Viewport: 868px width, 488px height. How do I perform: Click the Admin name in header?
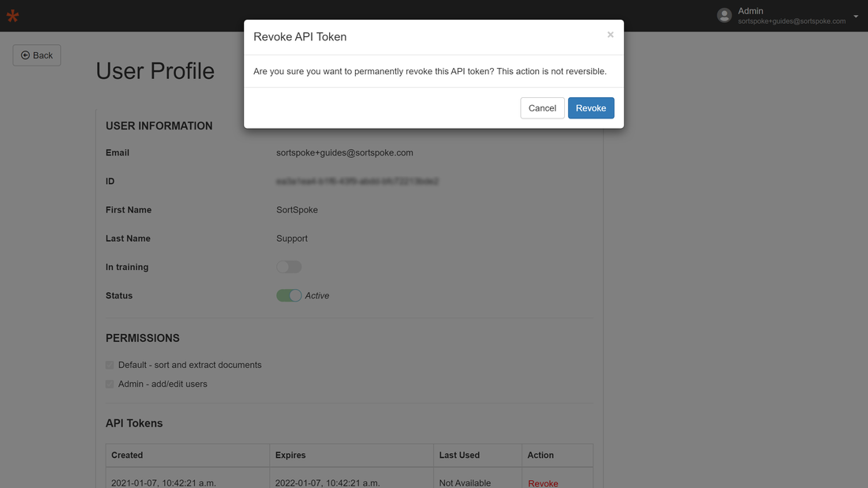(x=750, y=11)
